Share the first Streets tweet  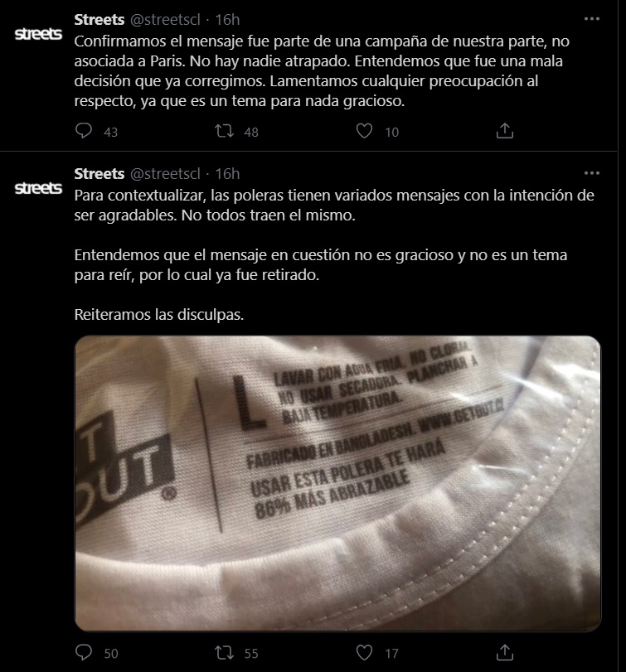pyautogui.click(x=505, y=131)
